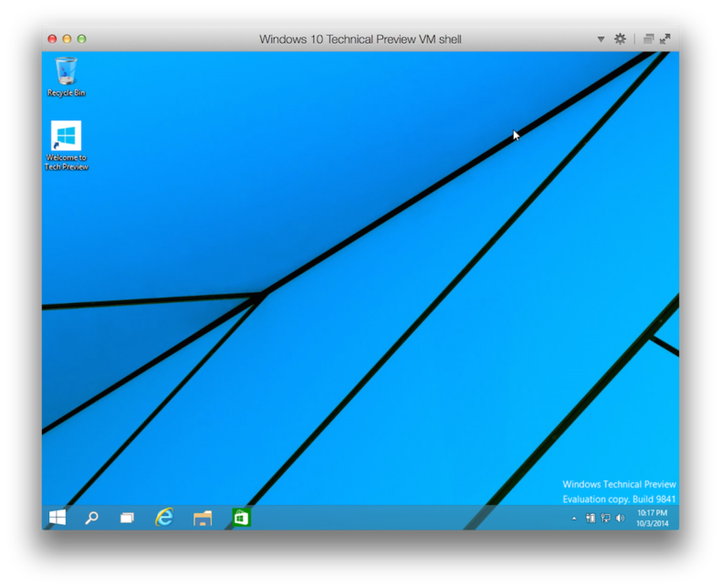Image resolution: width=721 pixels, height=588 pixels.
Task: Open File Explorer from taskbar
Action: [203, 518]
